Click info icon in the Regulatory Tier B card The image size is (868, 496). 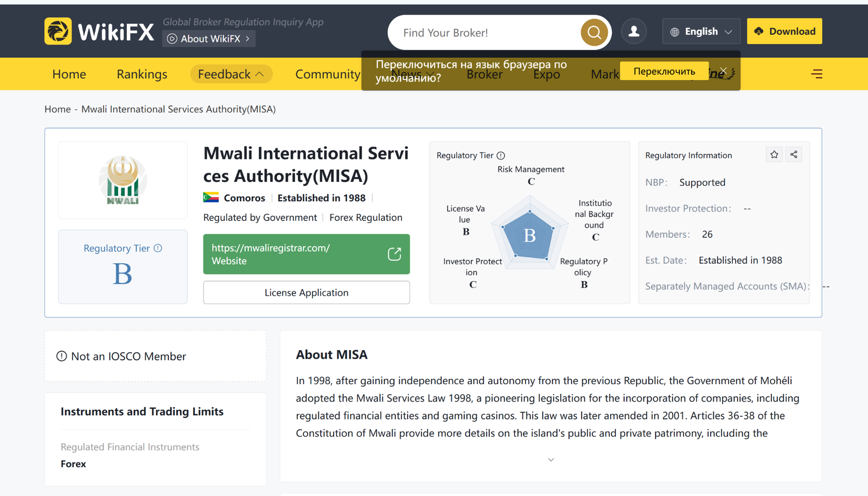(x=158, y=248)
